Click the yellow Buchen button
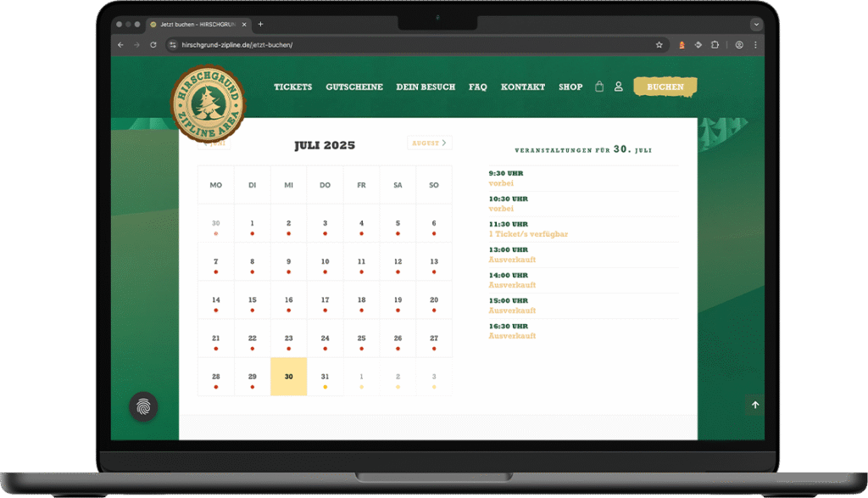 [665, 87]
